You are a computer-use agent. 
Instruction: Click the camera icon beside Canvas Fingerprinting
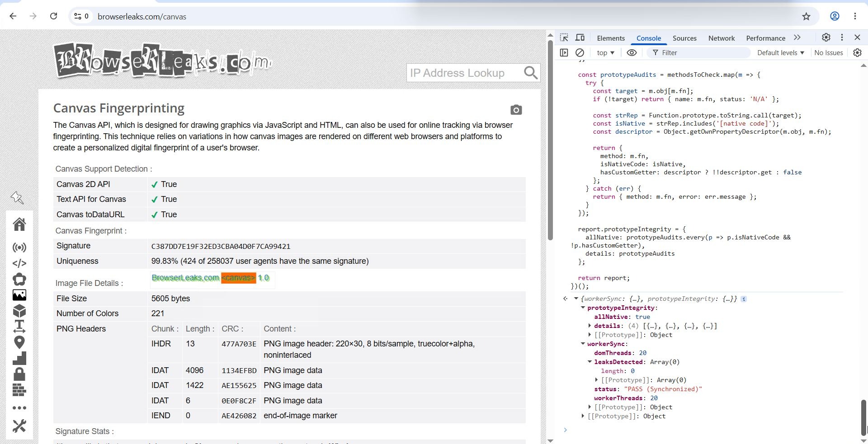(x=516, y=110)
